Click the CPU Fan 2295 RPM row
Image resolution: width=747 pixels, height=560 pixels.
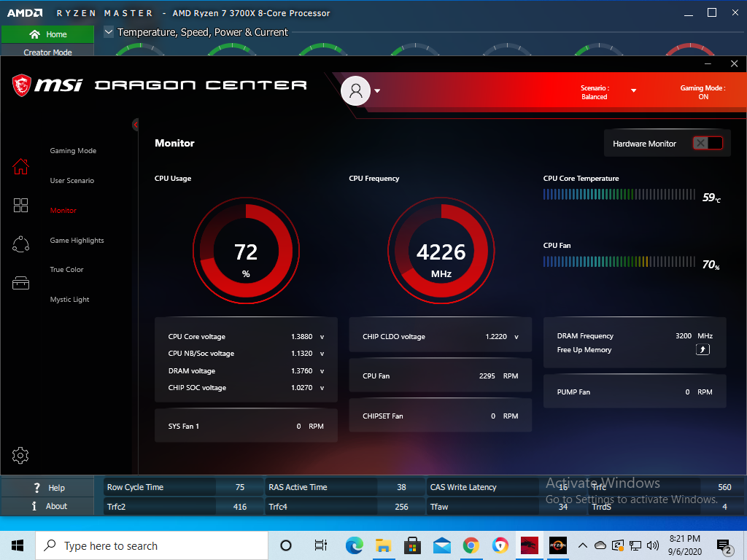point(440,376)
